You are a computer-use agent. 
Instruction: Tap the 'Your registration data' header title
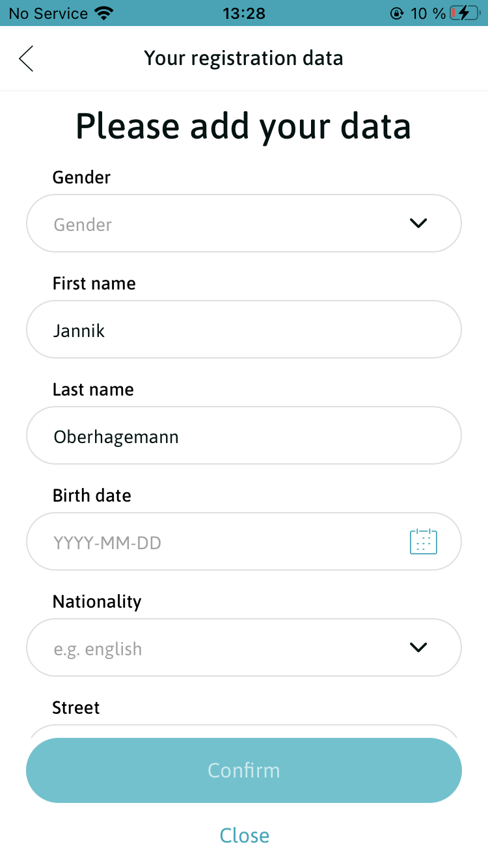pyautogui.click(x=243, y=59)
